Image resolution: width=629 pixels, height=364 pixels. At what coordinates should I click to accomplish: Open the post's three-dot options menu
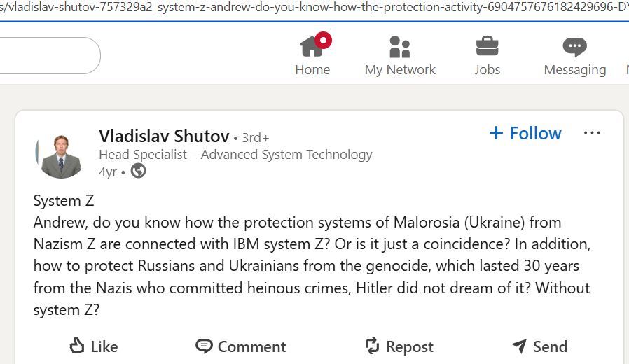point(592,133)
